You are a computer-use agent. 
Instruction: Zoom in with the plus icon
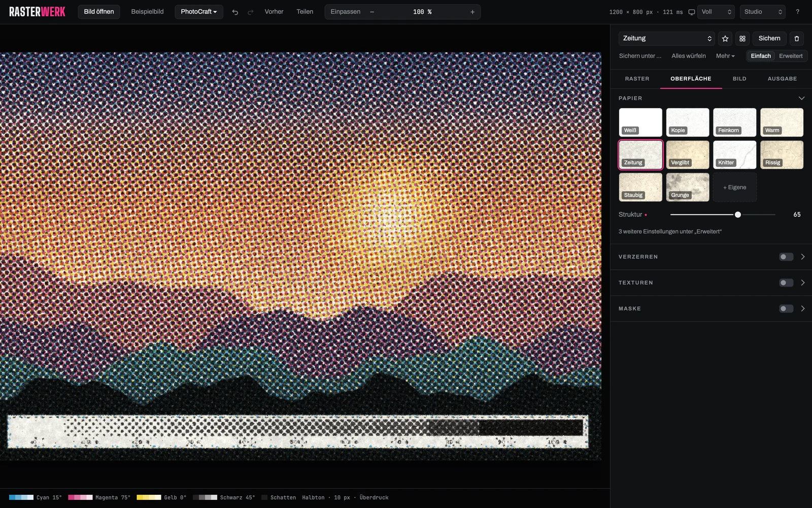click(x=472, y=12)
